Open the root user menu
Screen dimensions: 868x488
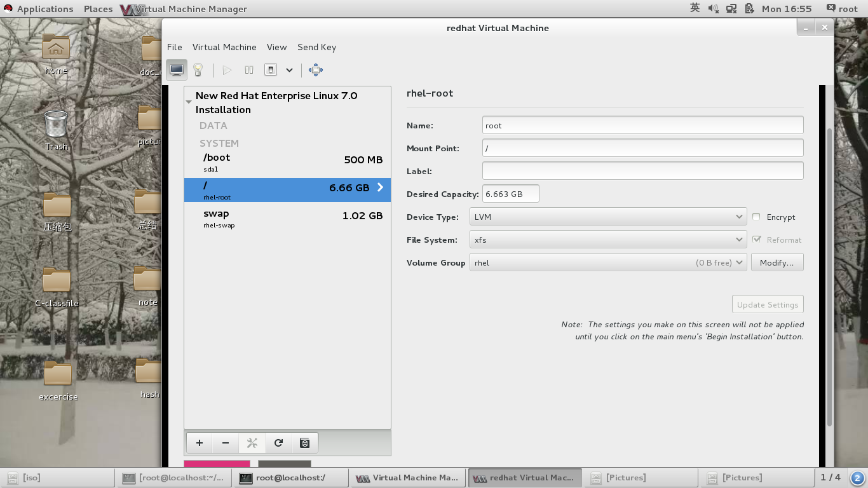(x=842, y=8)
